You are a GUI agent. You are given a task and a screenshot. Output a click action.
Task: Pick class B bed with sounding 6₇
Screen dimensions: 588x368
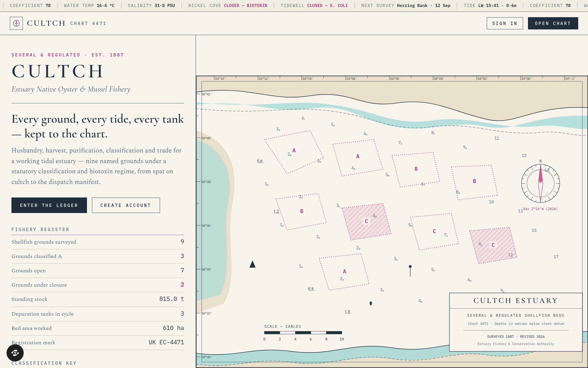click(416, 170)
